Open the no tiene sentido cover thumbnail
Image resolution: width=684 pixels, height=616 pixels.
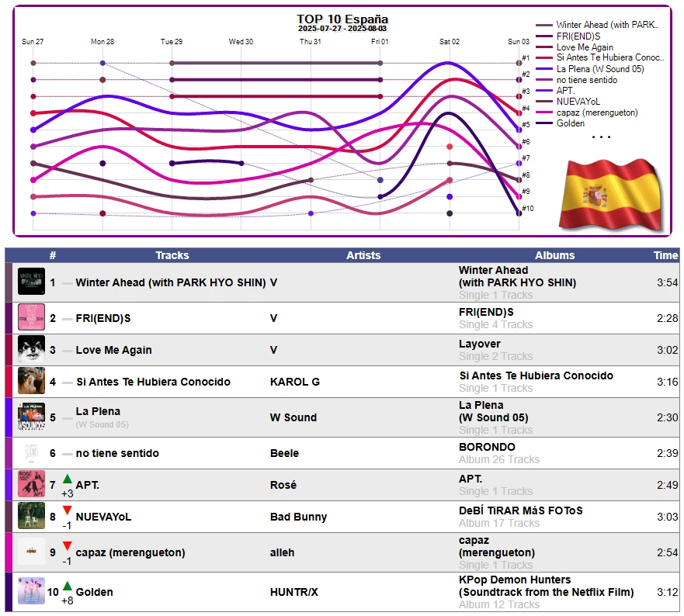pos(31,452)
